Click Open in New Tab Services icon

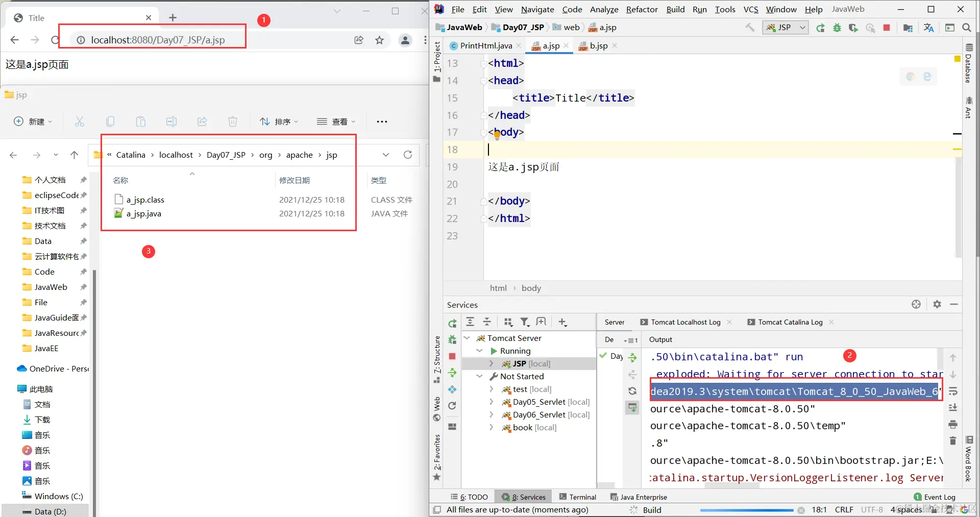(x=542, y=322)
